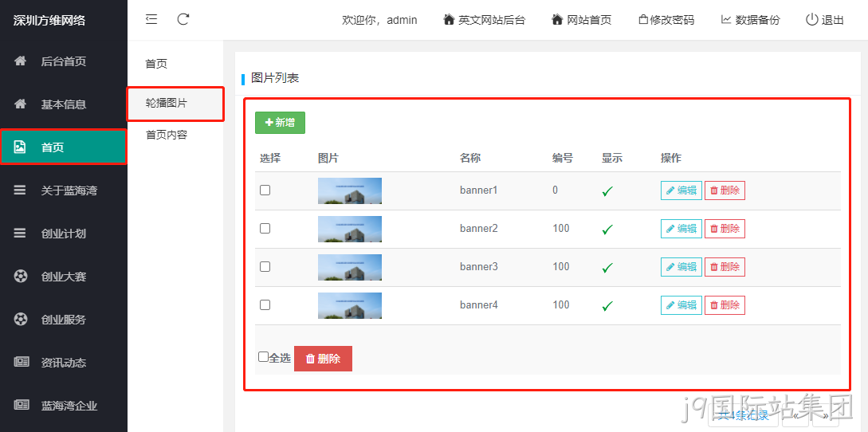Click the banner4 thumbnail image
The image size is (868, 432).
coord(350,305)
